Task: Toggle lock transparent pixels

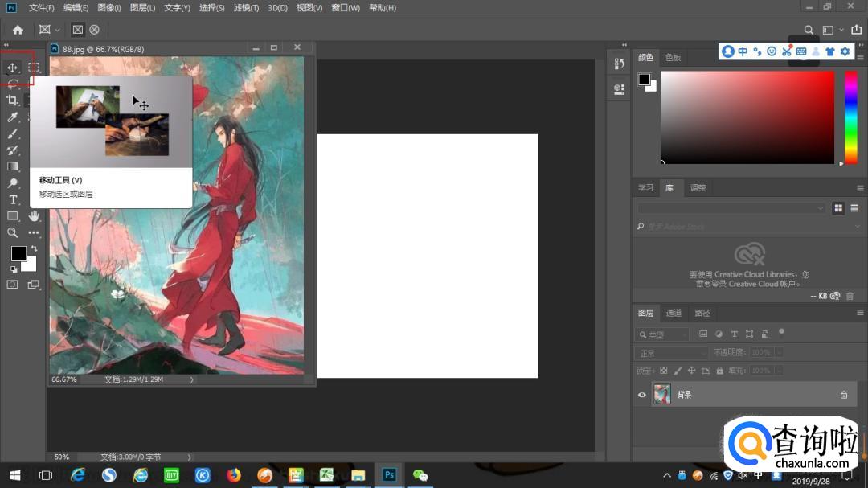Action: tap(664, 371)
